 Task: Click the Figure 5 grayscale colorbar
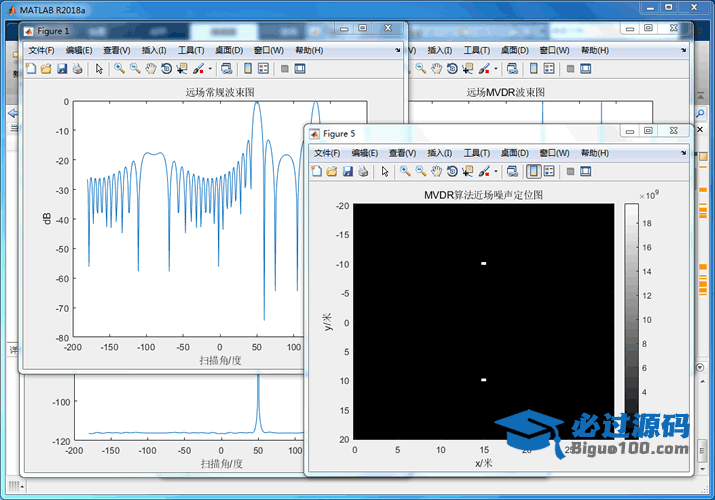point(631,321)
